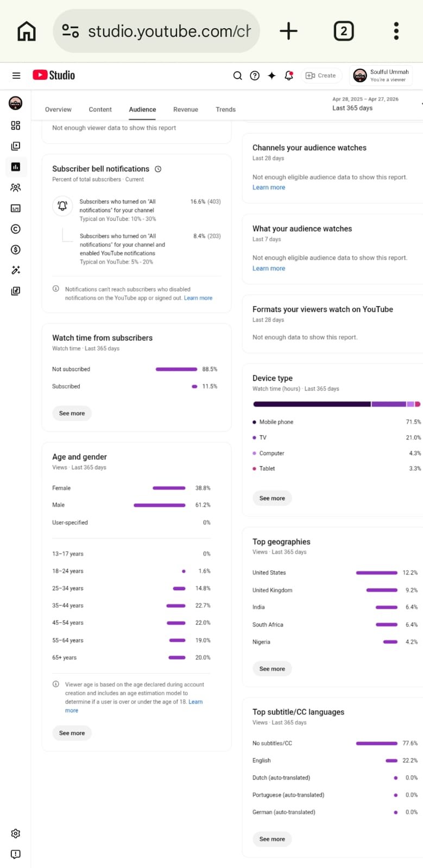Open the Content section from the sidebar
This screenshot has height=868, width=423.
[16, 146]
